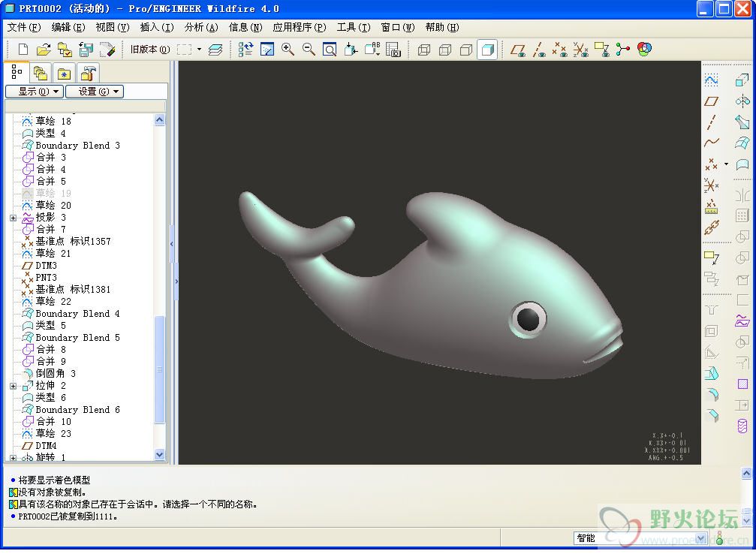Image resolution: width=756 pixels, height=554 pixels.
Task: Click the hammer tools tab in navigator
Action: pyautogui.click(x=88, y=74)
